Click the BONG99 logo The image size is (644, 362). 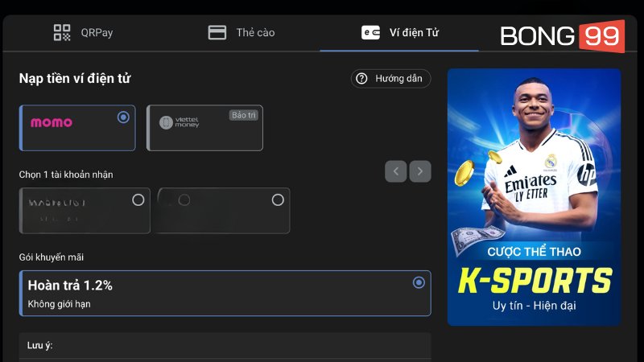[x=561, y=35]
